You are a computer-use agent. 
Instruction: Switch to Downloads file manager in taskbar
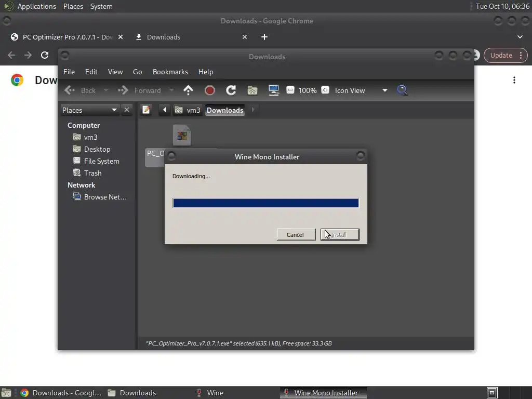click(132, 393)
